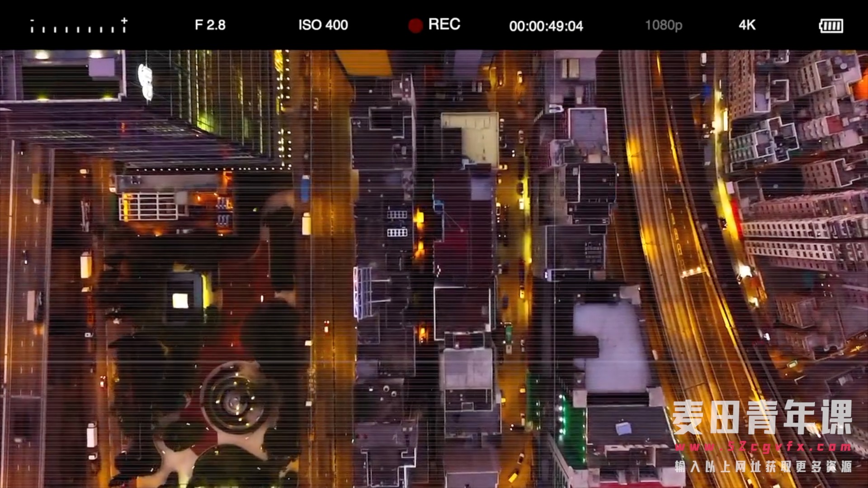Click the 00:00:49:04 timecode display
The height and width of the screenshot is (488, 868).
546,26
